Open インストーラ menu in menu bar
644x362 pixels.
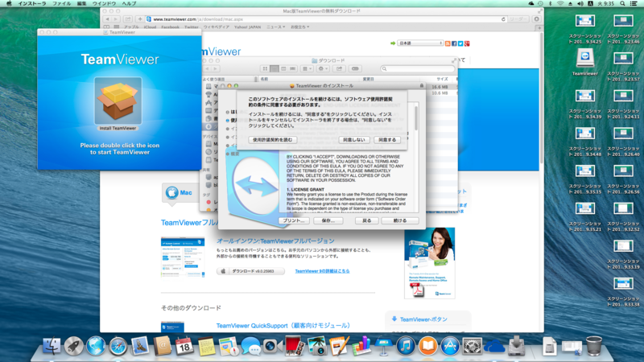tap(32, 3)
